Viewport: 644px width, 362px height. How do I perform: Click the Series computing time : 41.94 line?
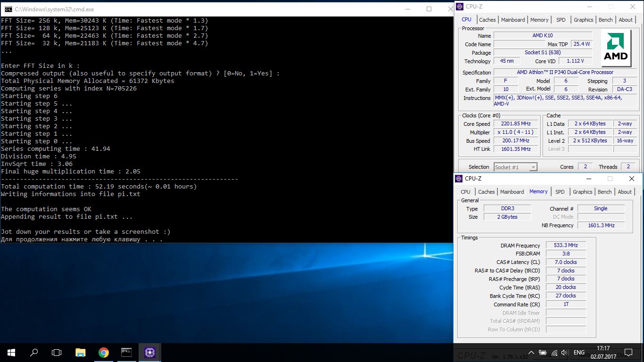(x=56, y=148)
